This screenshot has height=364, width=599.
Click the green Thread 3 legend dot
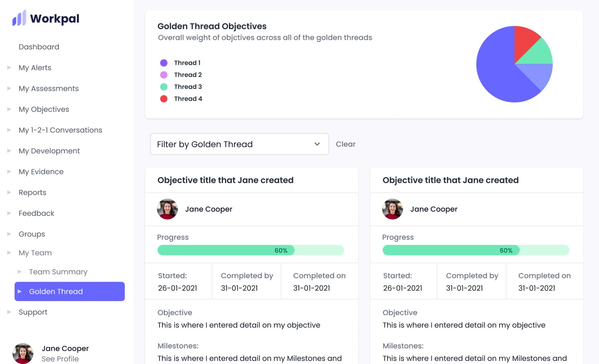pyautogui.click(x=164, y=87)
